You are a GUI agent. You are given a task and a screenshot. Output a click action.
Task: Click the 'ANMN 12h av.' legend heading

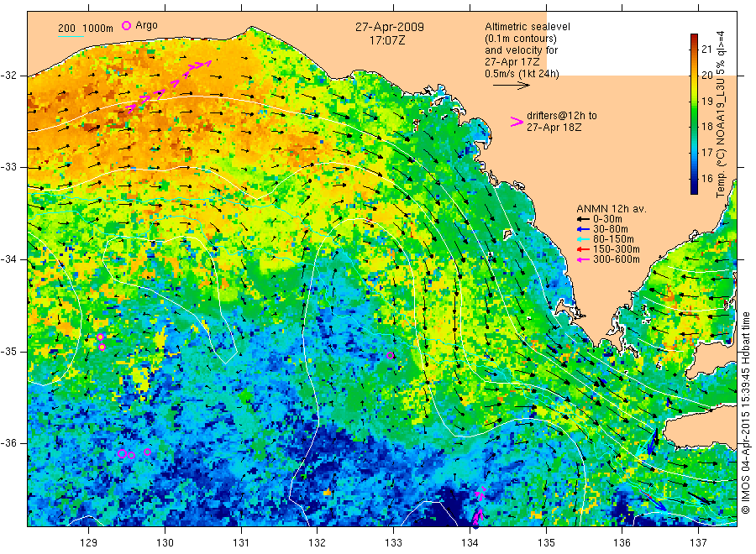point(612,209)
